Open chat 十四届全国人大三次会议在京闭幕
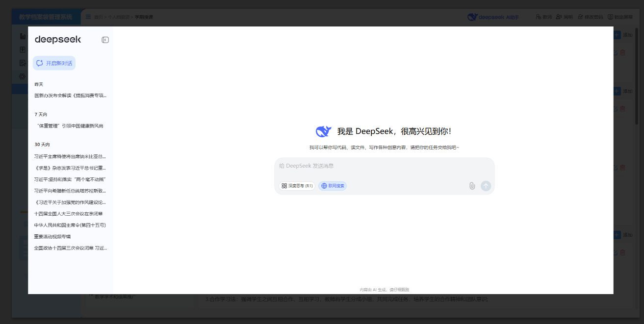Image resolution: width=644 pixels, height=324 pixels. coord(68,214)
